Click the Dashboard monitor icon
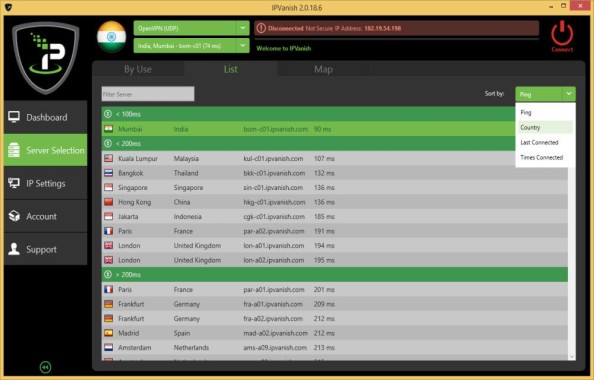This screenshot has height=380, width=594. 14,117
